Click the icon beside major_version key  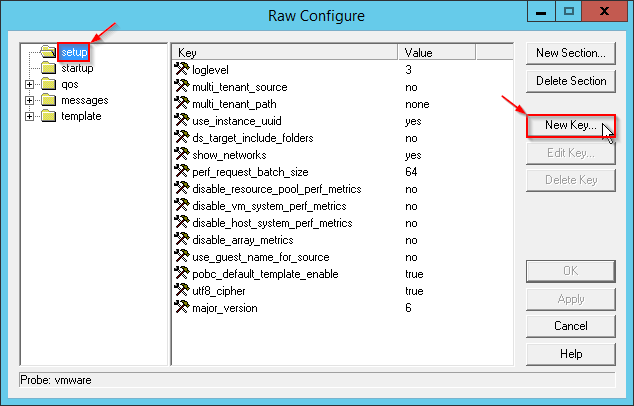[181, 308]
